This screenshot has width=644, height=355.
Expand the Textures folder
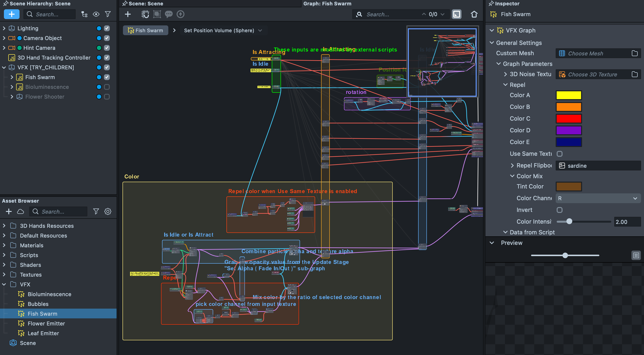[4, 274]
